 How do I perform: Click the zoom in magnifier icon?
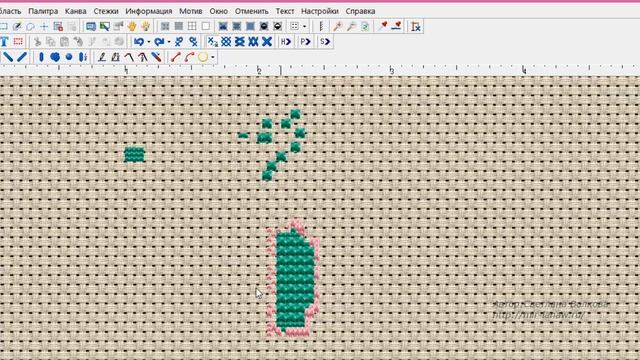point(338,27)
